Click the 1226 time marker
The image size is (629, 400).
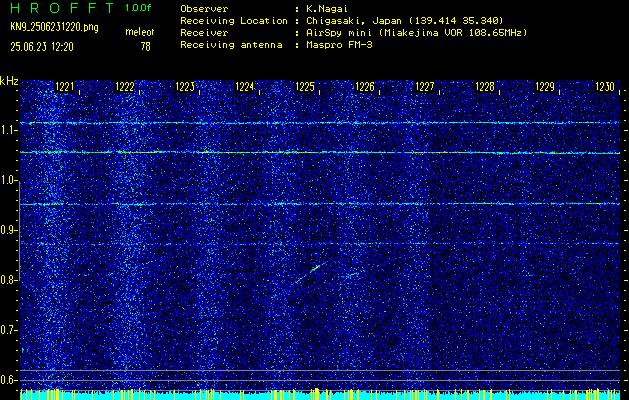click(x=365, y=87)
